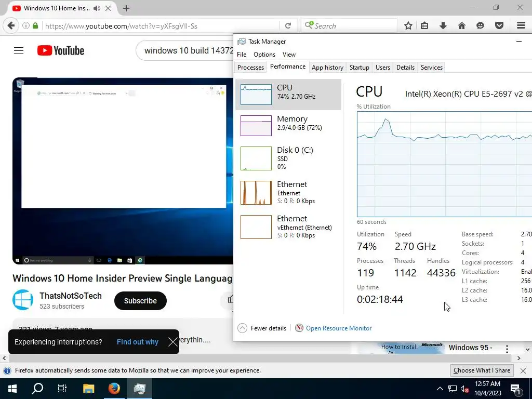Subscribe to ThatsNotSoTech channel
This screenshot has height=399, width=532.
[140, 301]
